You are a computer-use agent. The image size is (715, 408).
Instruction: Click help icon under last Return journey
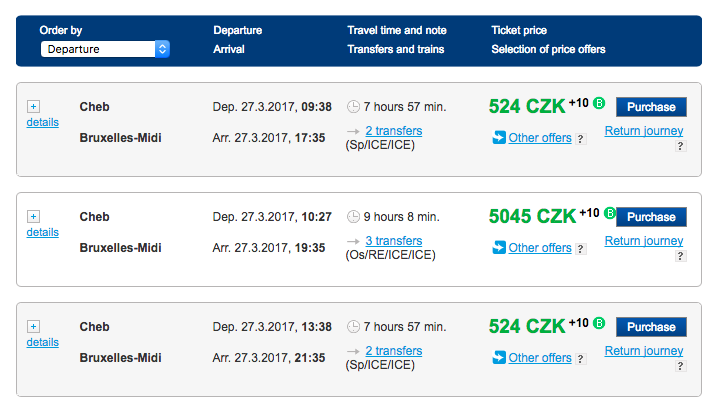pos(680,366)
